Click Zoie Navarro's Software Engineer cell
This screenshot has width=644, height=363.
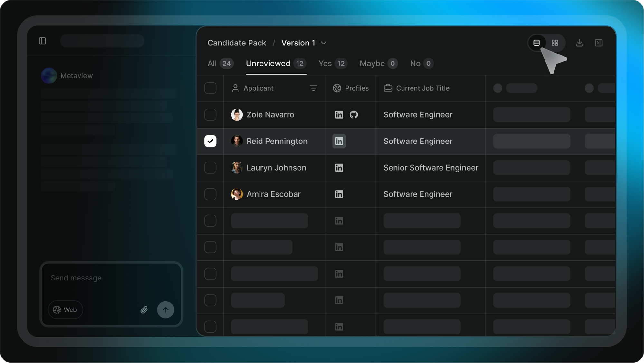click(431, 114)
